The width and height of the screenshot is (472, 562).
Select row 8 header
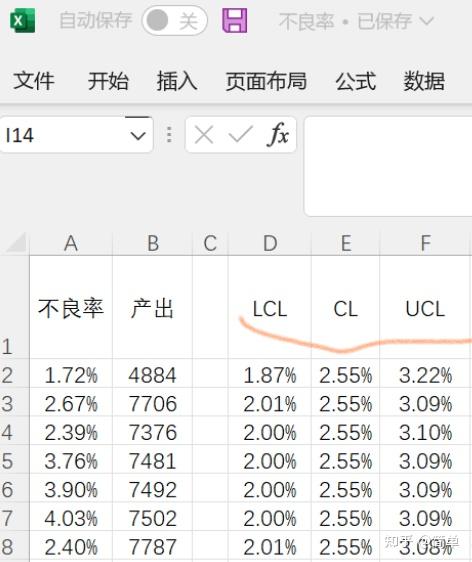coord(15,546)
